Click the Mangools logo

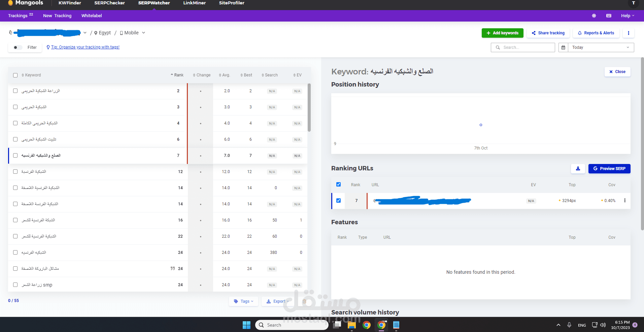[26, 3]
